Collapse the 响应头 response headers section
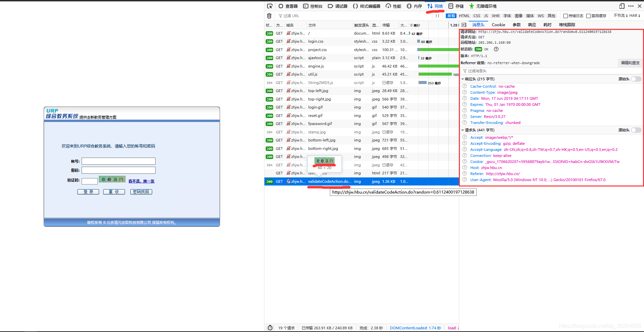This screenshot has height=332, width=644. (x=463, y=79)
